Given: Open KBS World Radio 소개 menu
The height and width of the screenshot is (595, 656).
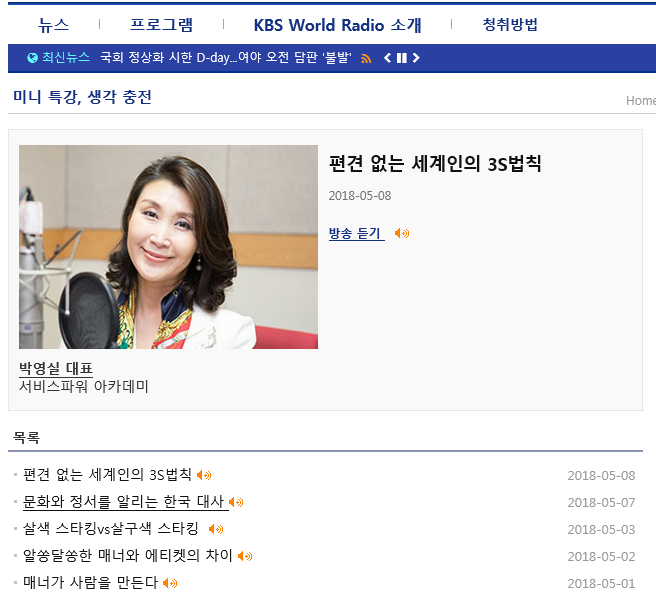Looking at the screenshot, I should [x=337, y=25].
